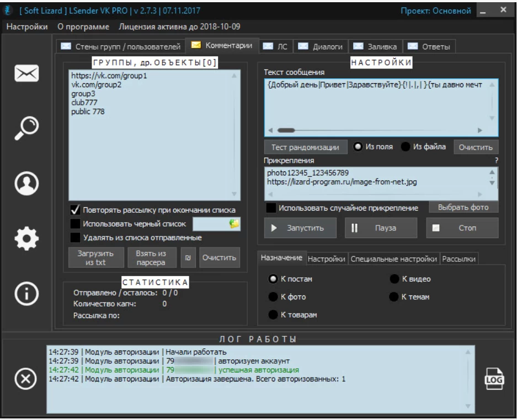Switch to the Ответы tab
The image size is (517, 420).
[x=429, y=46]
